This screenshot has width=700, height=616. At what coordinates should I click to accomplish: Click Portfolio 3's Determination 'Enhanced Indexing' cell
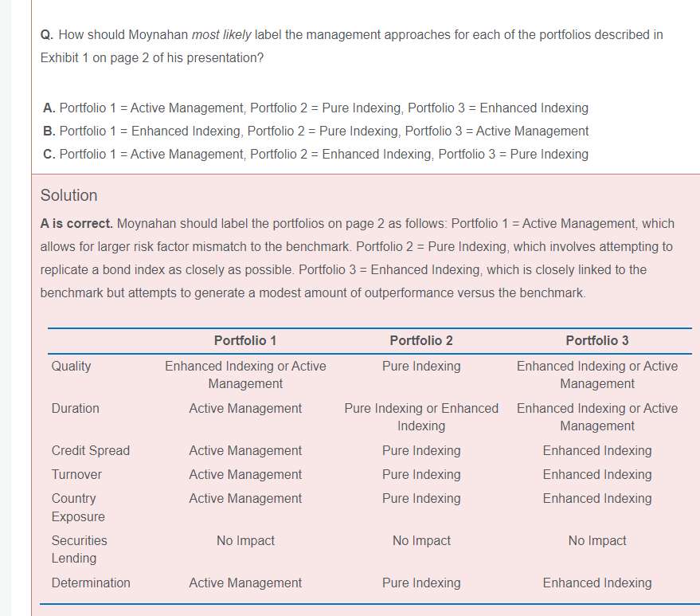pyautogui.click(x=597, y=583)
